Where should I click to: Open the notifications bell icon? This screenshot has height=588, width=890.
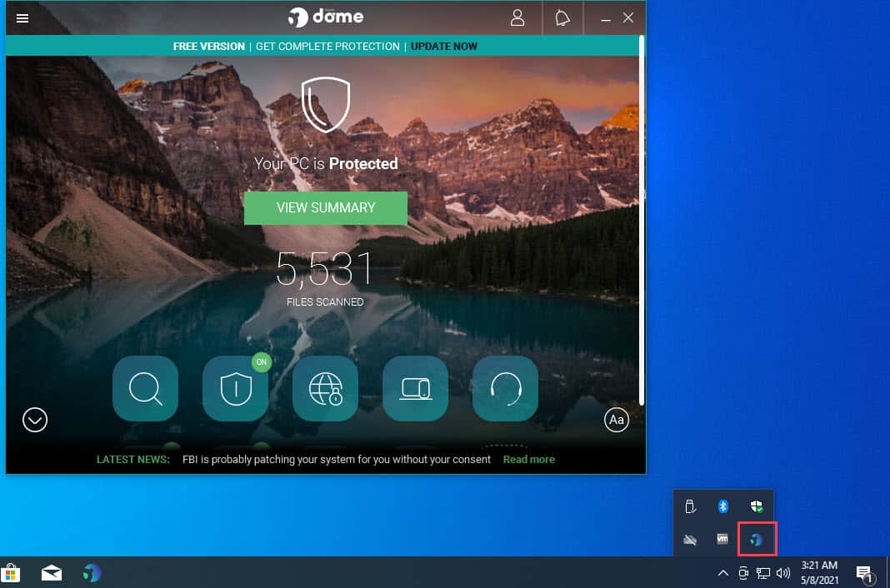coord(562,17)
